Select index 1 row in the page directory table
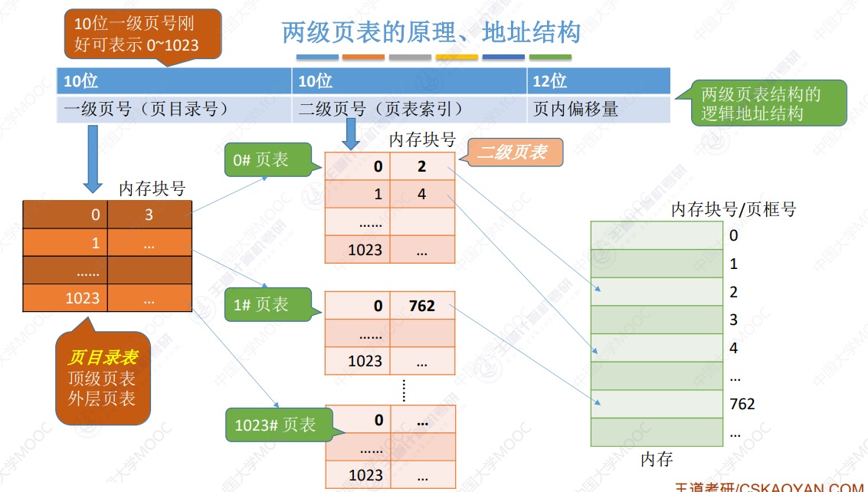 point(107,243)
